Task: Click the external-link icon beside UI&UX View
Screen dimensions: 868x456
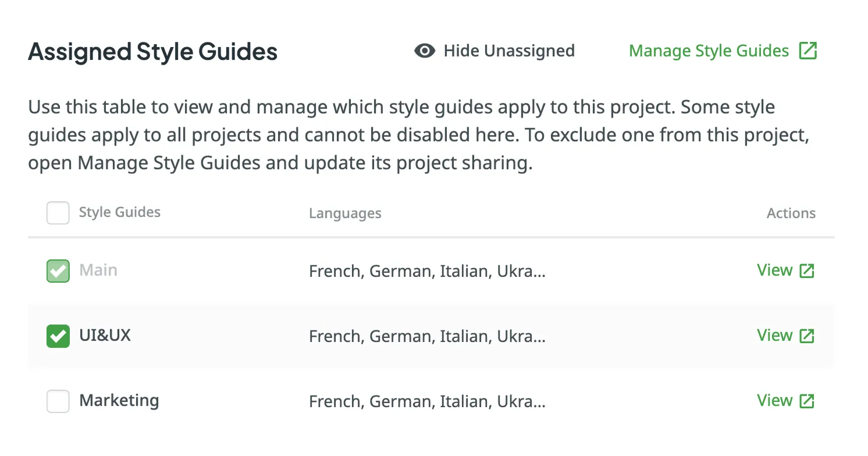Action: [806, 336]
